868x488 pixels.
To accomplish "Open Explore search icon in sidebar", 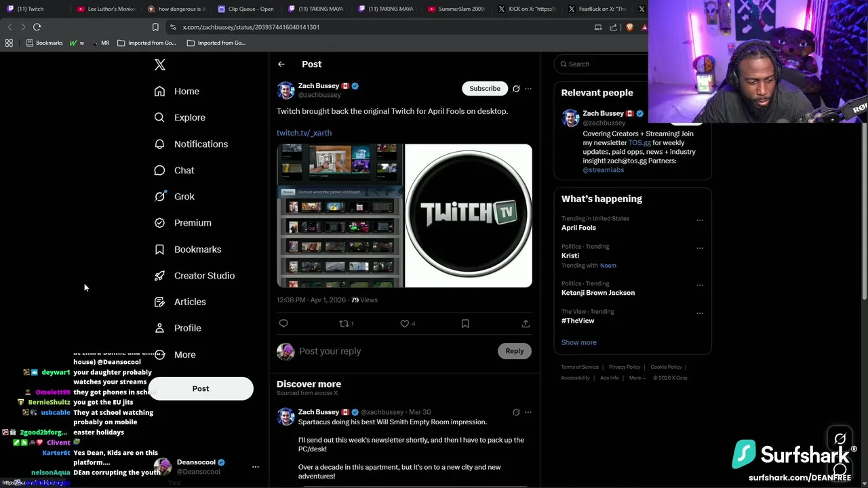I will pos(159,117).
